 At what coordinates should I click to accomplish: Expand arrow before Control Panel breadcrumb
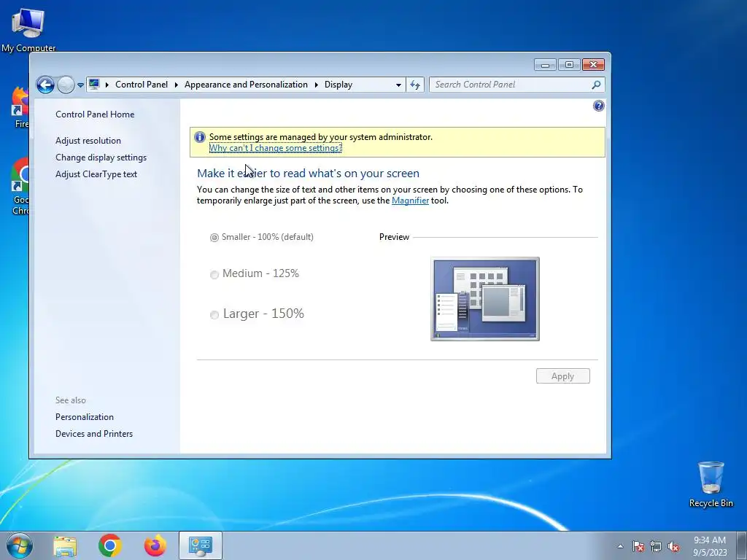[107, 85]
